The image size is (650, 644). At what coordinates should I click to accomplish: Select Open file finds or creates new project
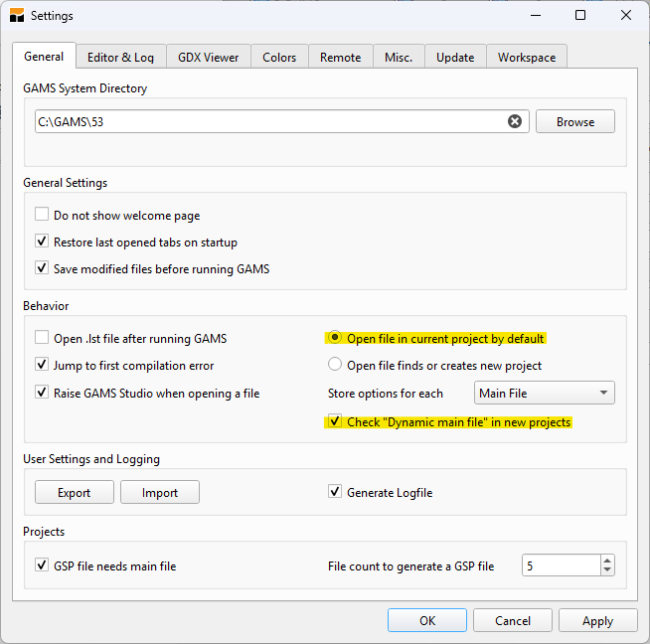pos(335,365)
